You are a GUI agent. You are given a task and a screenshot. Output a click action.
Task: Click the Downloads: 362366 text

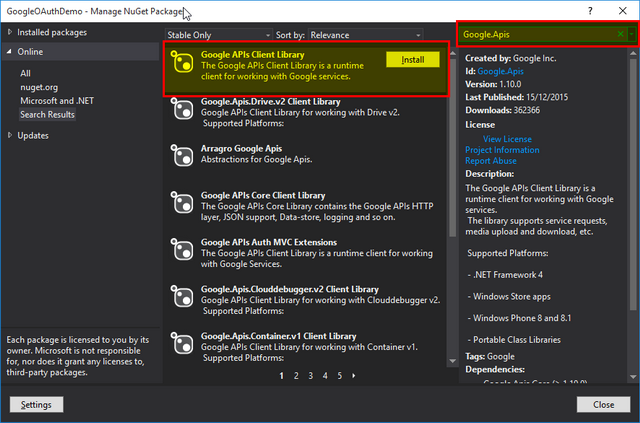click(x=502, y=110)
